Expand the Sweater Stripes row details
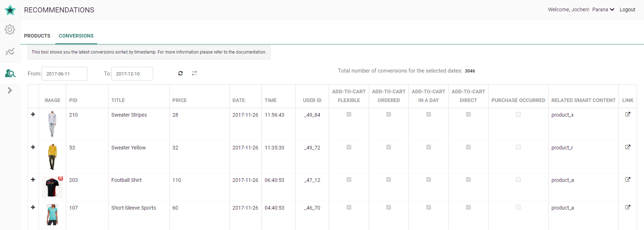The height and width of the screenshot is (230, 644). (x=33, y=114)
